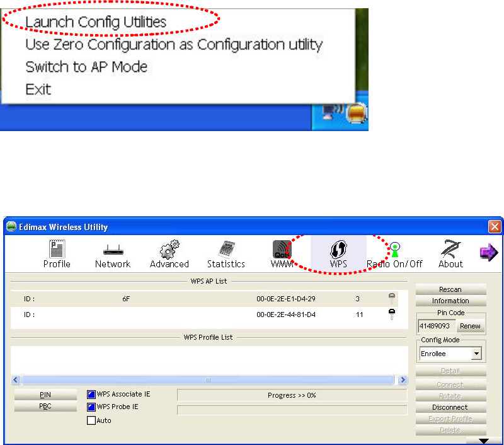Open the Advanced settings gear icon

[x=169, y=249]
